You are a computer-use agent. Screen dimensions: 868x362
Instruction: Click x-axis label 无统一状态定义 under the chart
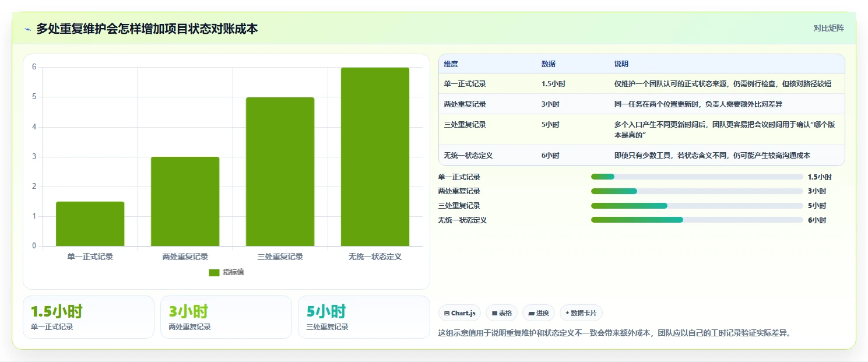point(375,256)
